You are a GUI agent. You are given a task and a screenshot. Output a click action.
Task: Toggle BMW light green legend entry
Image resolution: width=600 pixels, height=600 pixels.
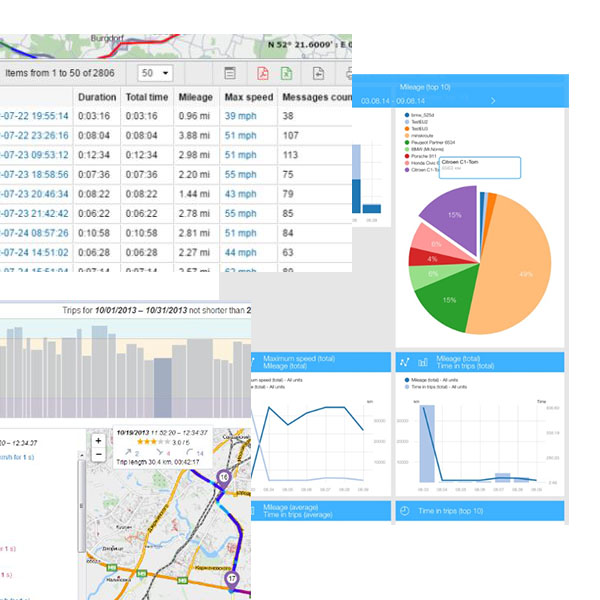(x=424, y=149)
